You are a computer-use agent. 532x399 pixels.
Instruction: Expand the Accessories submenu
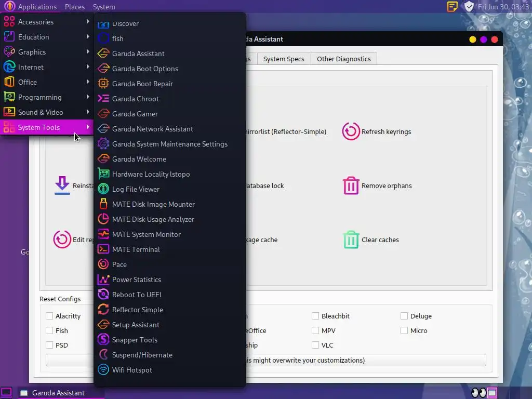click(47, 22)
